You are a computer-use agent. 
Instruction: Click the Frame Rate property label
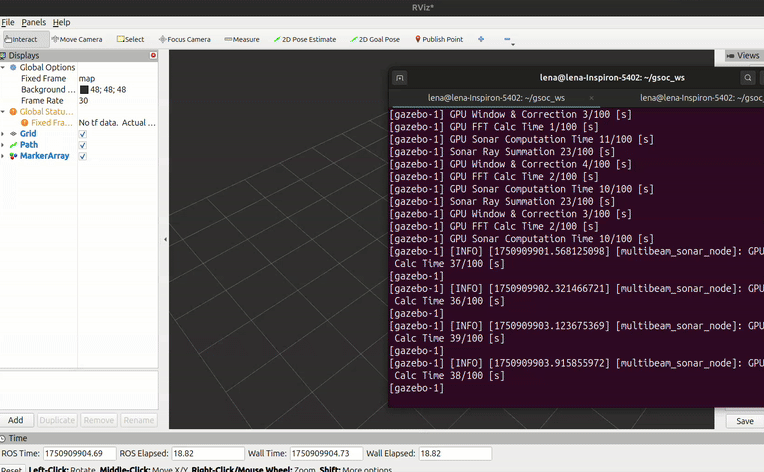coord(42,101)
